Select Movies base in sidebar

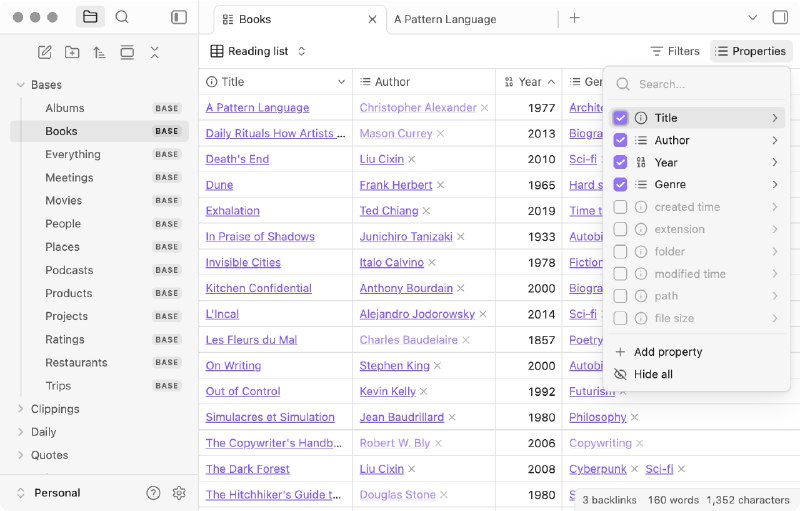(64, 200)
